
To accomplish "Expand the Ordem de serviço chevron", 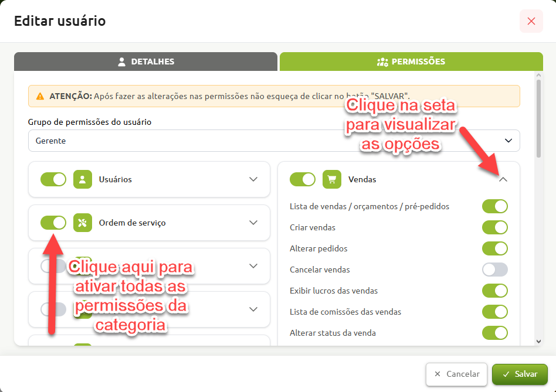I will [x=253, y=223].
